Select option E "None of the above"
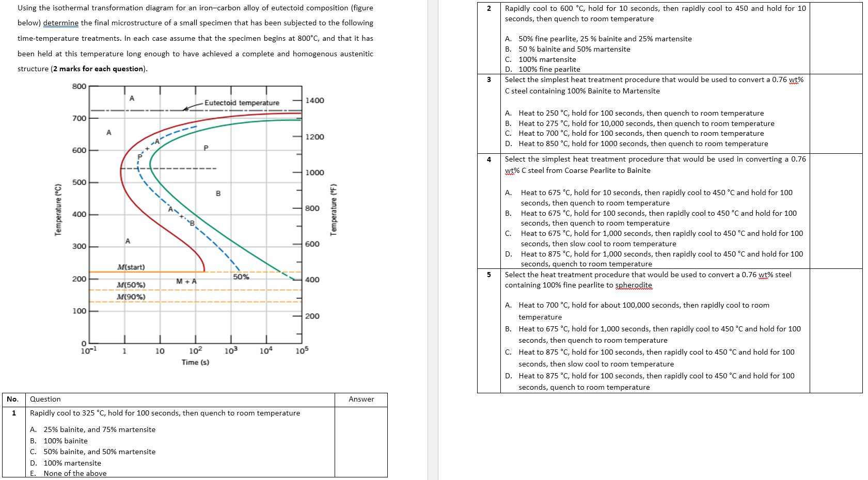The width and height of the screenshot is (868, 480). (75, 473)
